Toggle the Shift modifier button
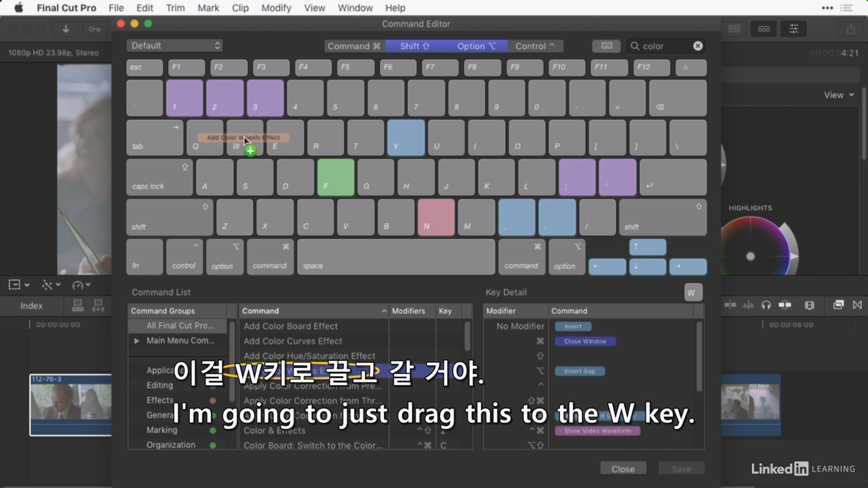This screenshot has height=488, width=868. 415,46
